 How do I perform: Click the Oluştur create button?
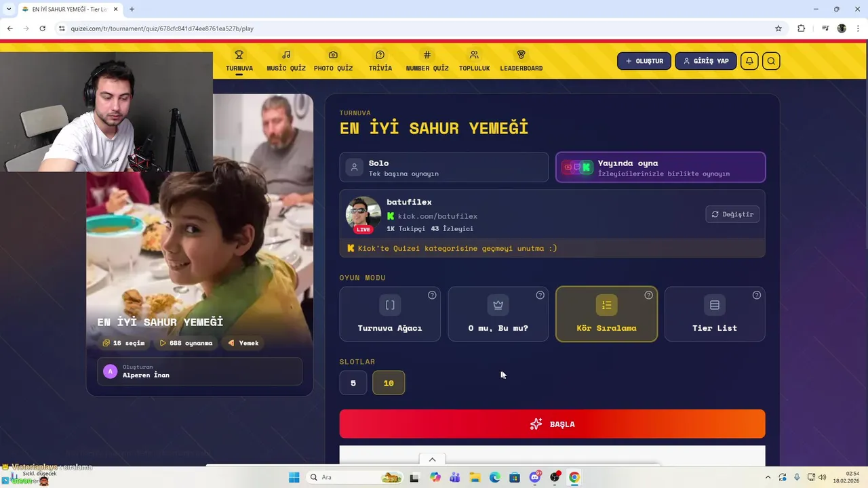[644, 61]
